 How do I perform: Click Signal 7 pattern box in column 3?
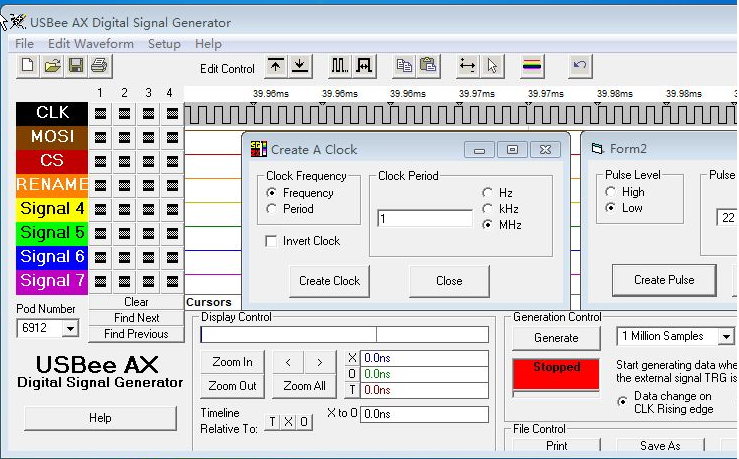tap(148, 281)
